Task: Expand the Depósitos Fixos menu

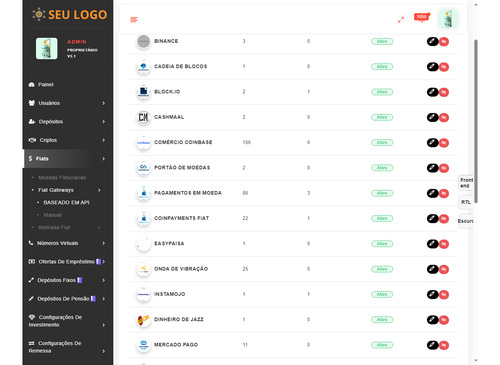Action: click(68, 280)
